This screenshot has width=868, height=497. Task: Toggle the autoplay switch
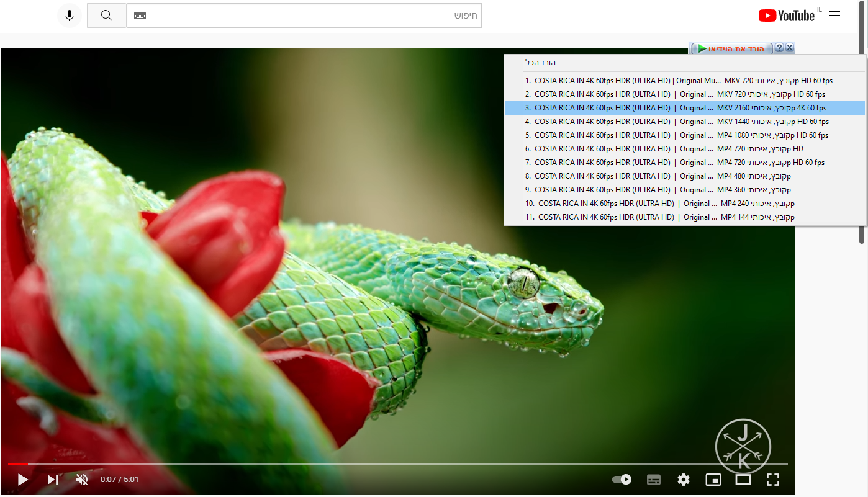(622, 480)
